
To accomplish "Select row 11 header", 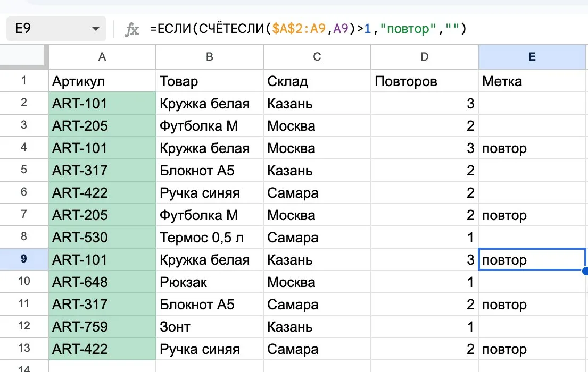I will (x=24, y=304).
